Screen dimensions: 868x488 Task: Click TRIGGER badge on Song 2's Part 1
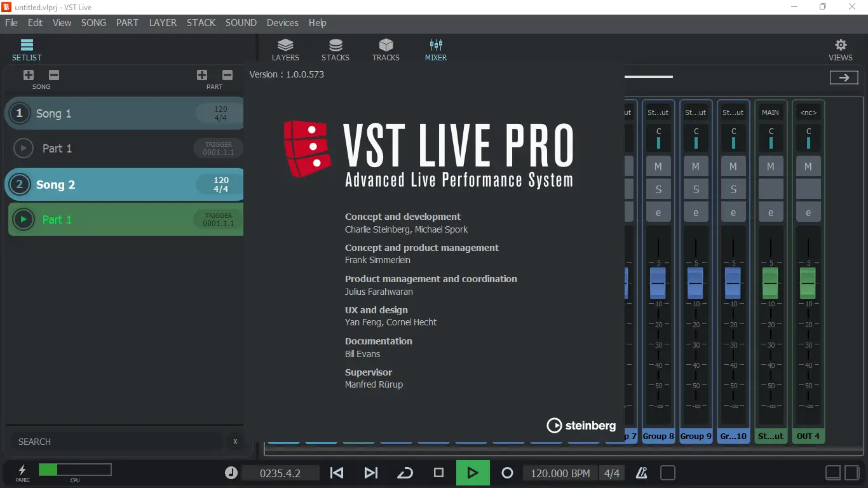(218, 220)
